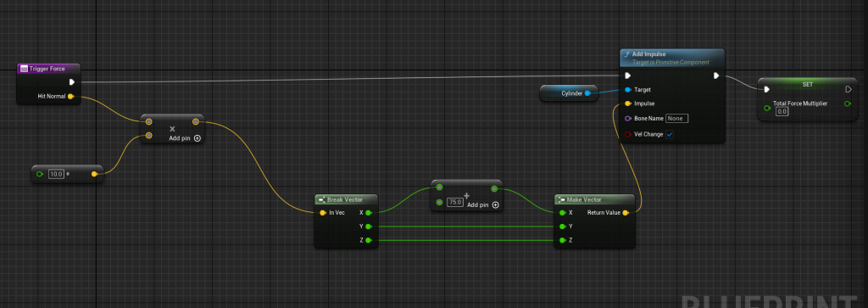
Task: Click the Add Impulse execution output pin
Action: (716, 76)
